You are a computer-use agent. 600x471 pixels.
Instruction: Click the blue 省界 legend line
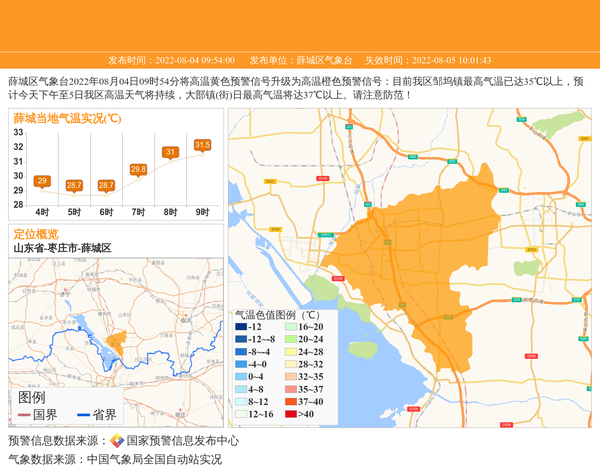click(x=81, y=415)
